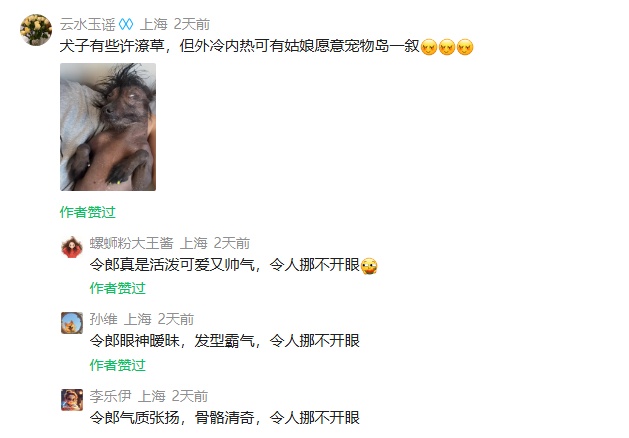Open 李乐伊's avatar picture

coord(72,400)
